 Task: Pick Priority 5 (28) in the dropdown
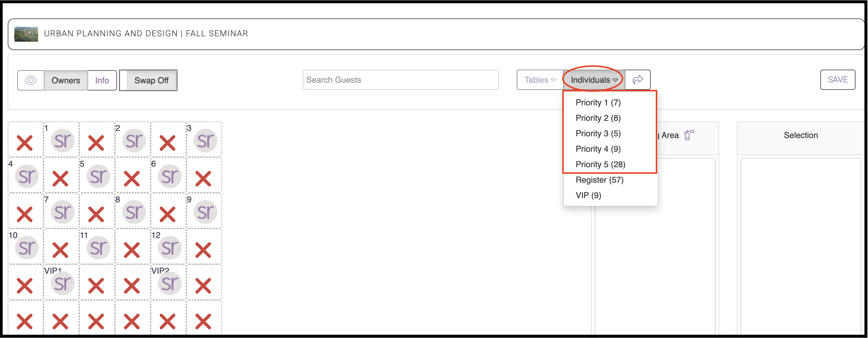click(600, 164)
